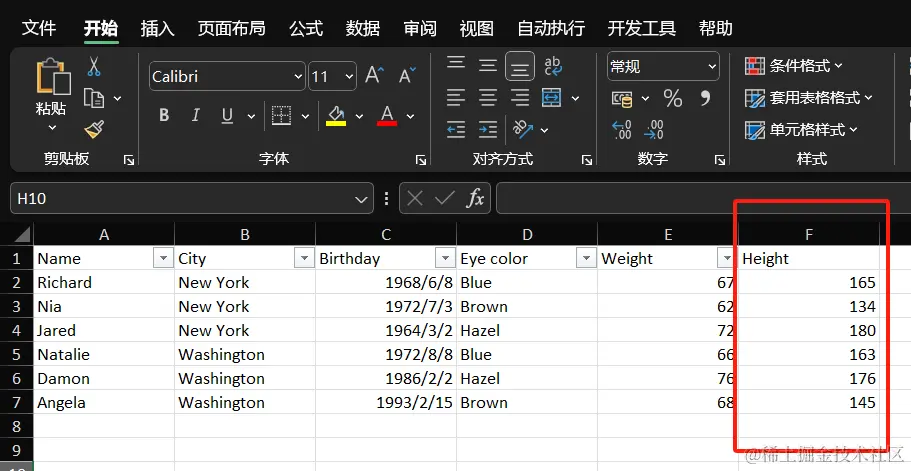This screenshot has height=471, width=911.
Task: Increase indent
Action: (x=487, y=130)
